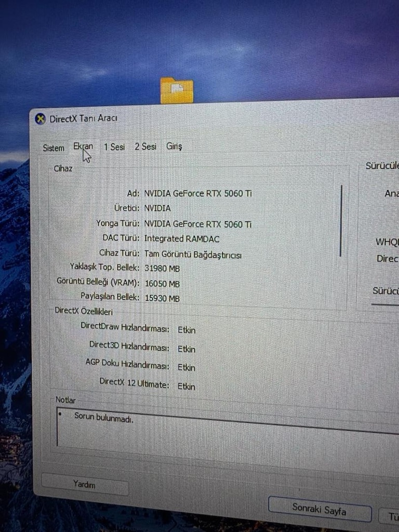Click the 31980 MB value
Viewport: 399px width, 532px height.
pos(162,269)
